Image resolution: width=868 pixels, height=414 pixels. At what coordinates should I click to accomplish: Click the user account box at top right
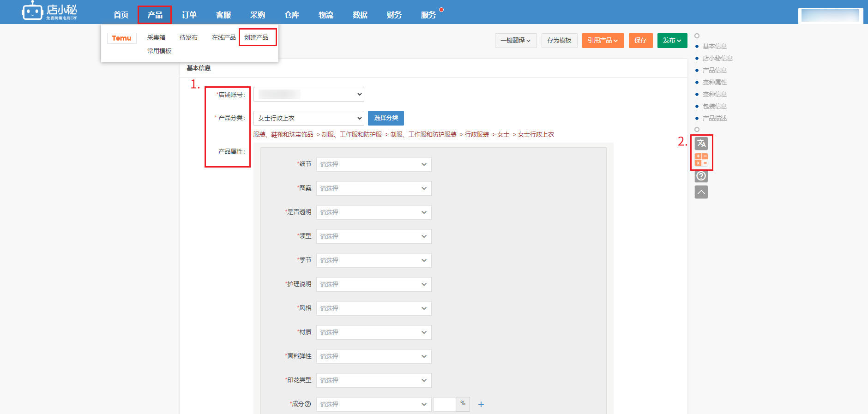[831, 15]
